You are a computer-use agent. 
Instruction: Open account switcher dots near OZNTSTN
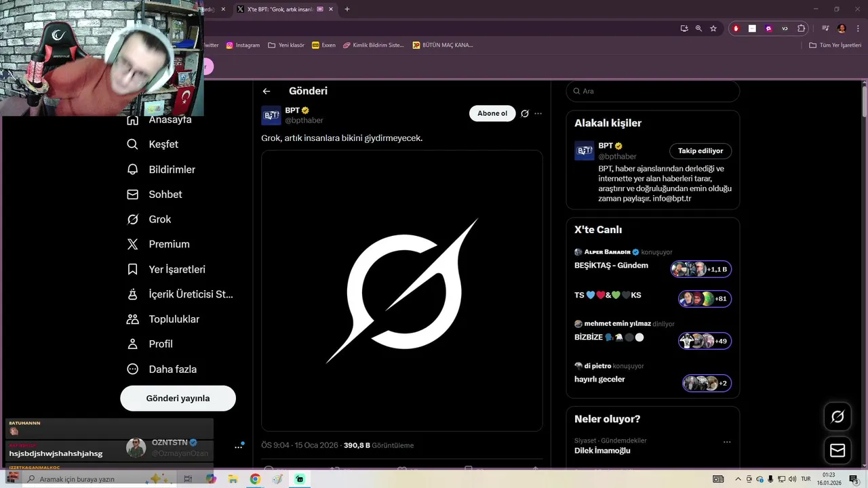point(239,447)
